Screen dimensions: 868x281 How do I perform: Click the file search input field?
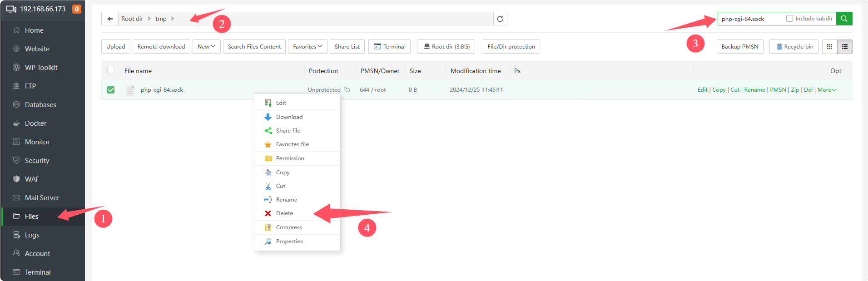(752, 19)
